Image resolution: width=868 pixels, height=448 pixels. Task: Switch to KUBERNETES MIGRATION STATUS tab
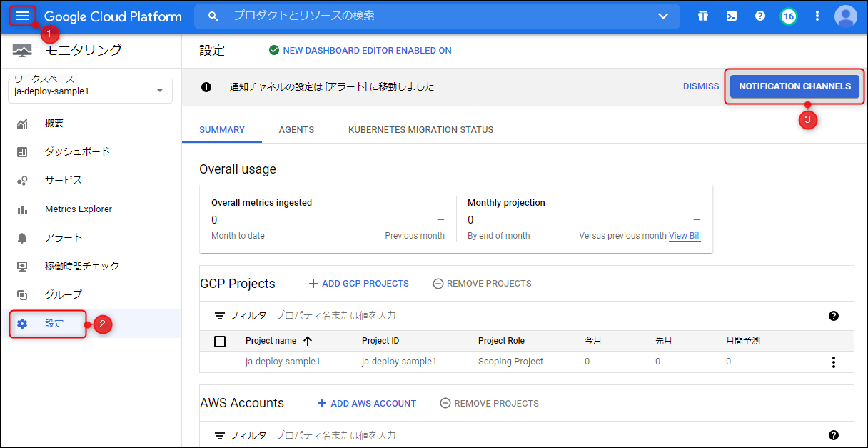pos(420,130)
